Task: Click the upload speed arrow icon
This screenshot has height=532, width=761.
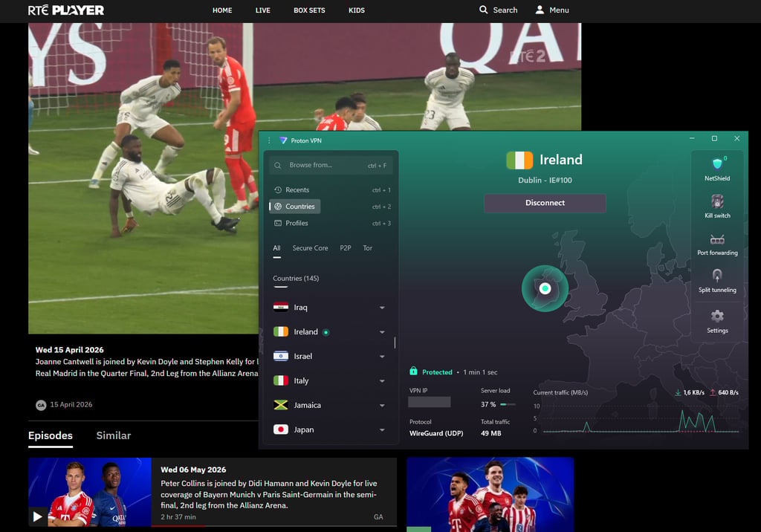Action: 713,392
